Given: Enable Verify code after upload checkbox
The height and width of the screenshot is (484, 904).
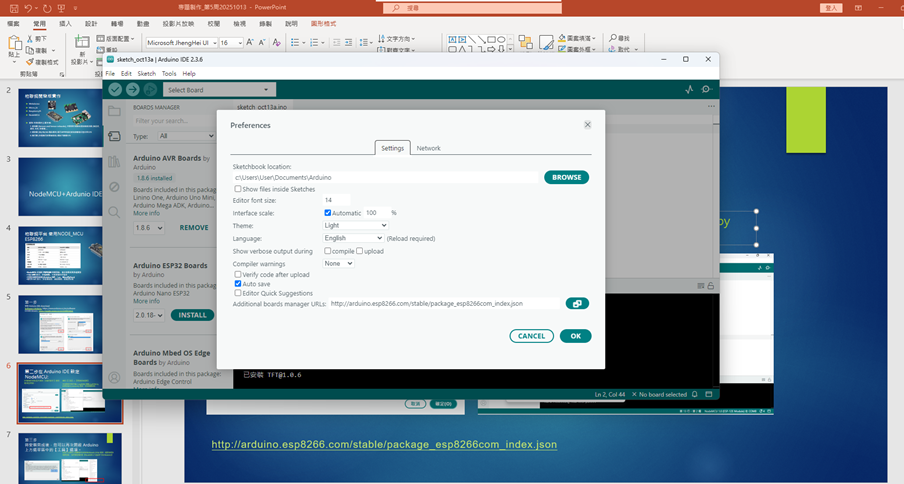Looking at the screenshot, I should tap(237, 274).
